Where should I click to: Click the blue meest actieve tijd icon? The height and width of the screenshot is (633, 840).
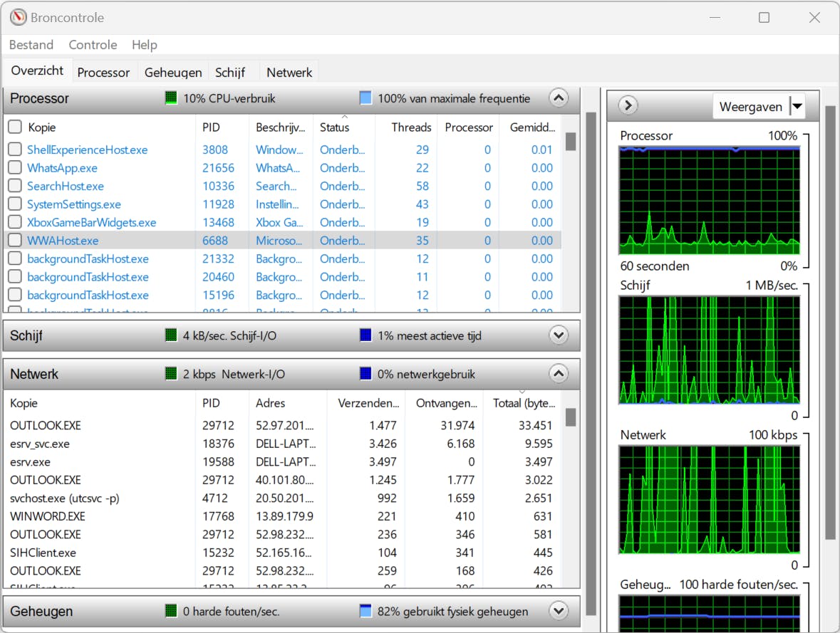[365, 335]
